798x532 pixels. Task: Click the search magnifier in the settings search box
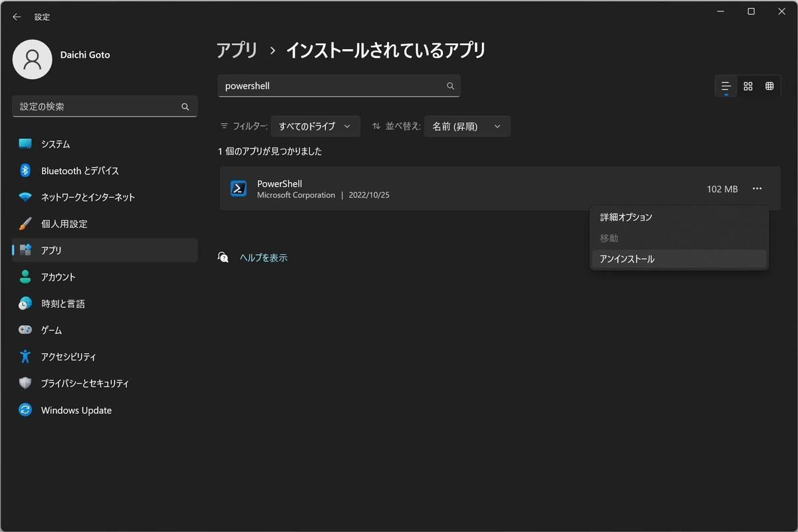pos(186,106)
